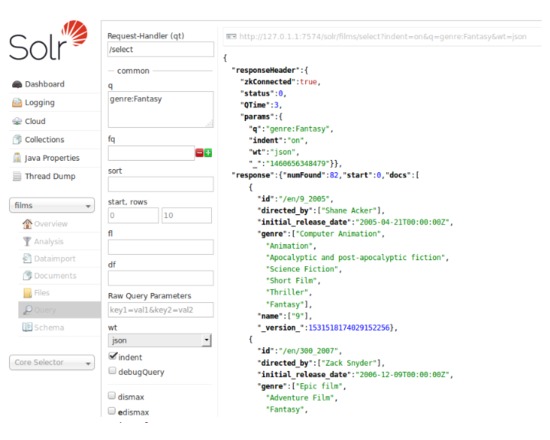Click the "Zack Snyder" director value

(349, 363)
